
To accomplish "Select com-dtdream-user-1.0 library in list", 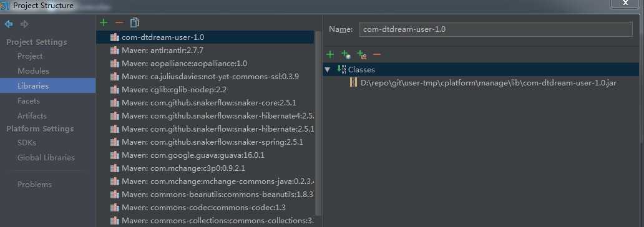I will click(x=205, y=37).
